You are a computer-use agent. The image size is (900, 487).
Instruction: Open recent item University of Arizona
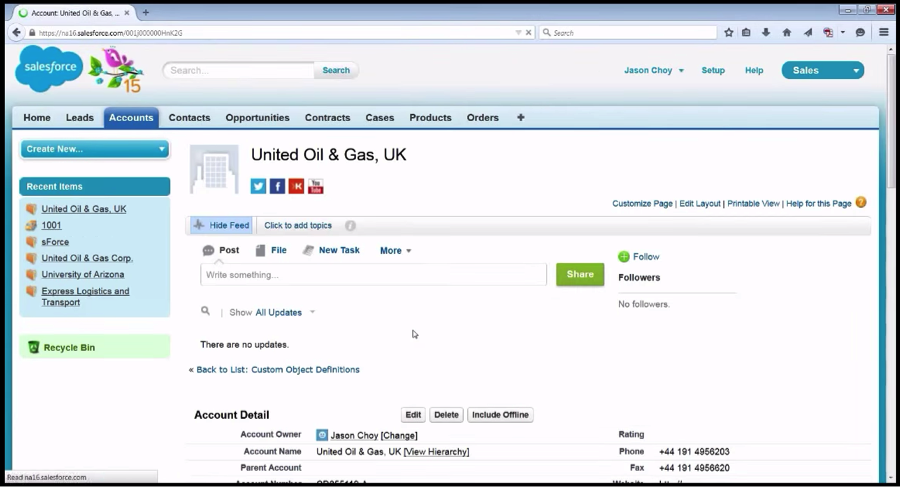pos(83,275)
